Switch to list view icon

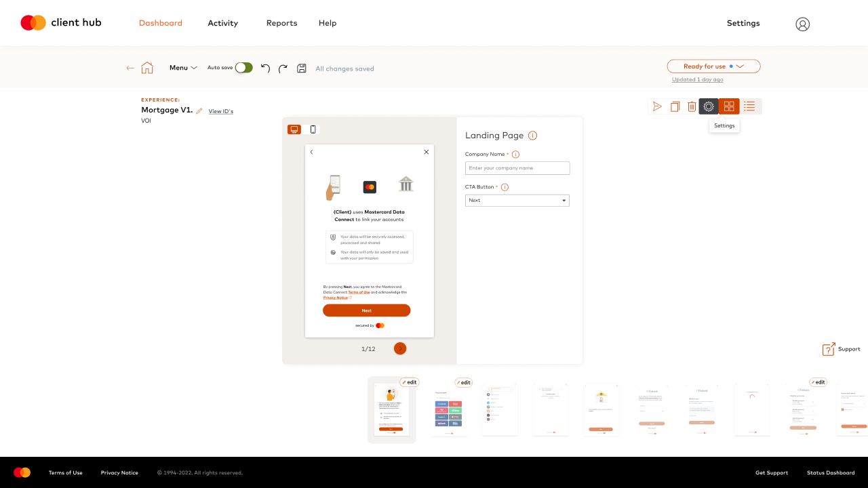[749, 106]
